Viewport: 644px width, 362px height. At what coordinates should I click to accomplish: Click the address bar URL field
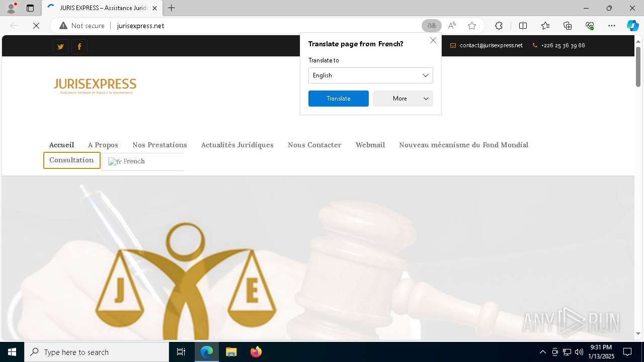[267, 26]
